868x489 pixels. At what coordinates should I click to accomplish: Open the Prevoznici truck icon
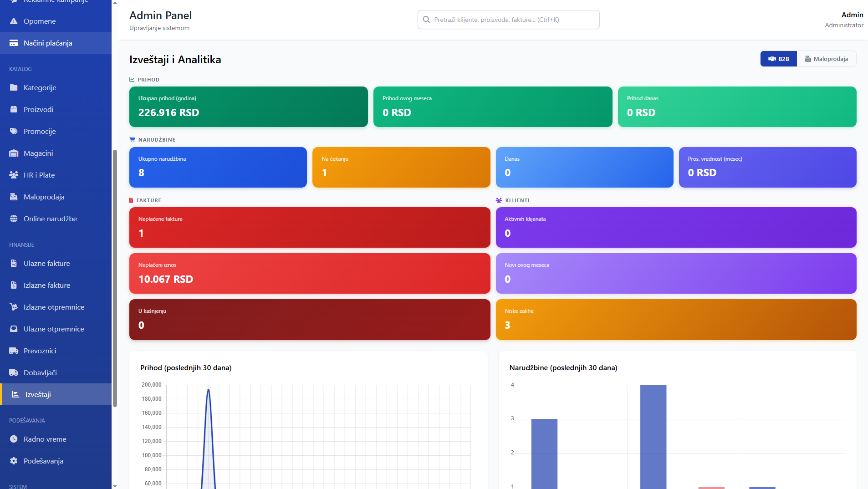click(14, 351)
